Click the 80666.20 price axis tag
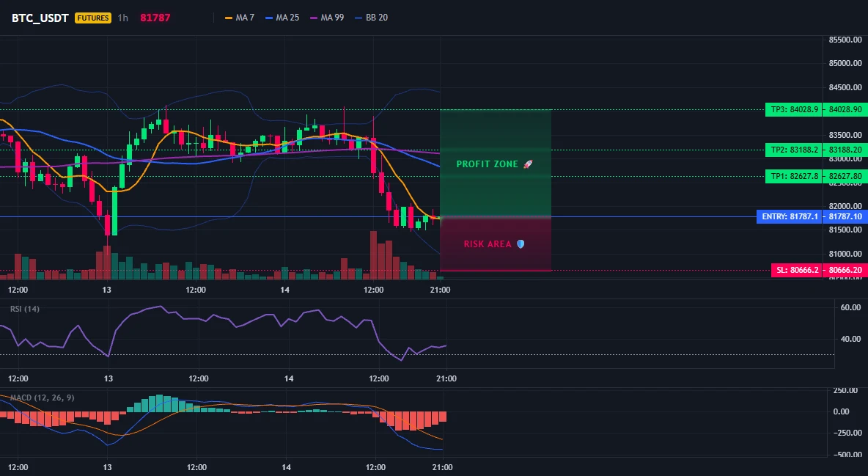The width and height of the screenshot is (868, 476). (845, 271)
